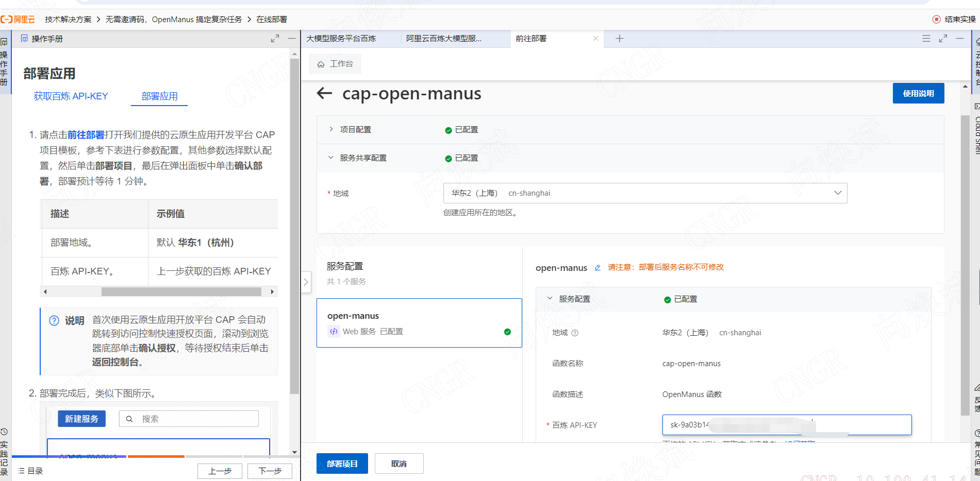Viewport: 980px width, 481px height.
Task: Open a new browser tab with plus icon
Action: point(619,39)
